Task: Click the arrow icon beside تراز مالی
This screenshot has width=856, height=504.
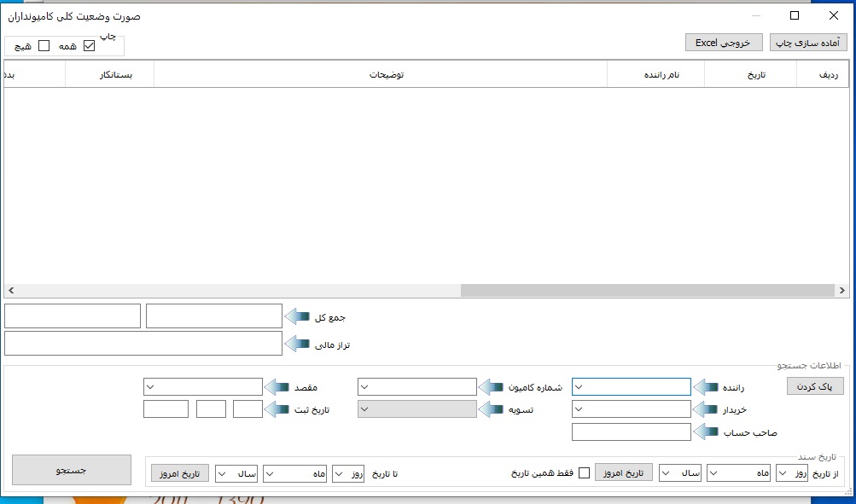Action: pyautogui.click(x=296, y=345)
